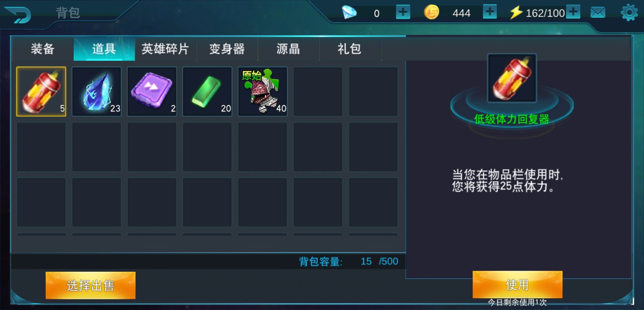The height and width of the screenshot is (310, 644).
Task: Add diamonds with the plus button
Action: (403, 12)
